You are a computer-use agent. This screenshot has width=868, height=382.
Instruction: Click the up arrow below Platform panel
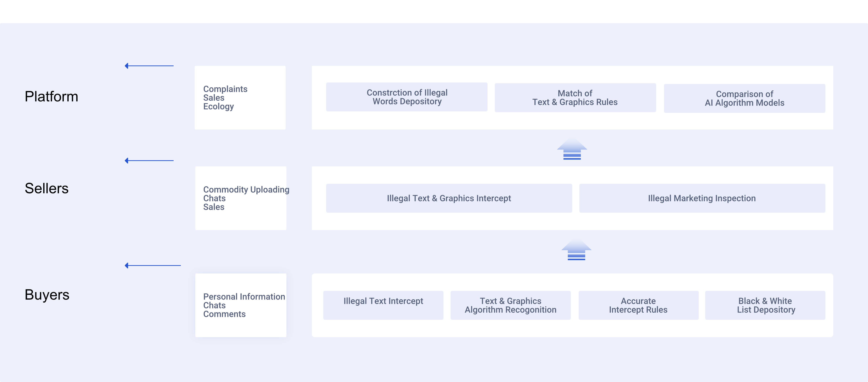572,149
